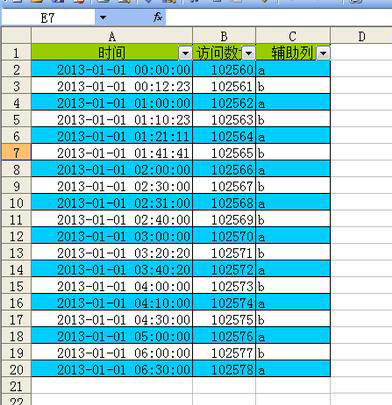The width and height of the screenshot is (392, 405).
Task: Open the 辅助列 column filter dropdown
Action: [323, 53]
